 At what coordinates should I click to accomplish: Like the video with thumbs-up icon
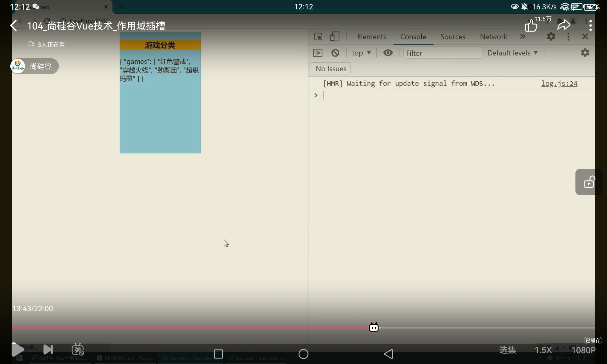coord(531,26)
